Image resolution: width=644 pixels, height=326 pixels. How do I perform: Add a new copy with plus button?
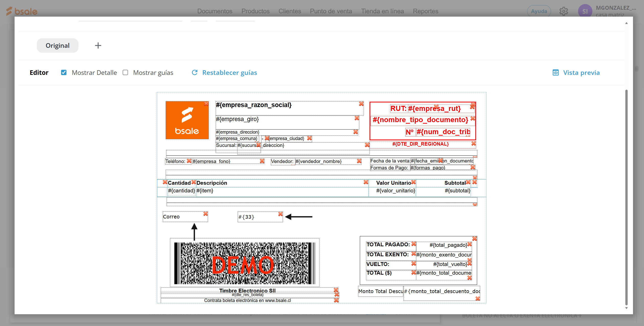98,45
